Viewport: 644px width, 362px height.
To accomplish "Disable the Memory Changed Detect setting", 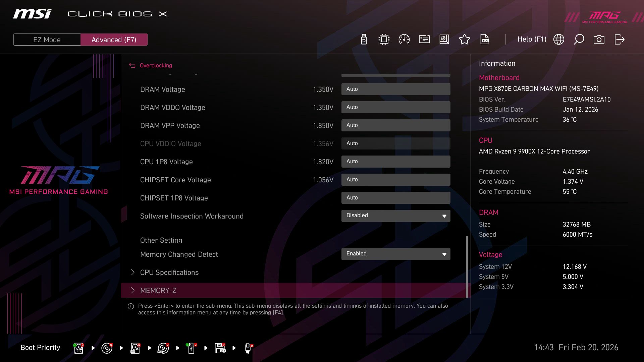I will tap(396, 254).
